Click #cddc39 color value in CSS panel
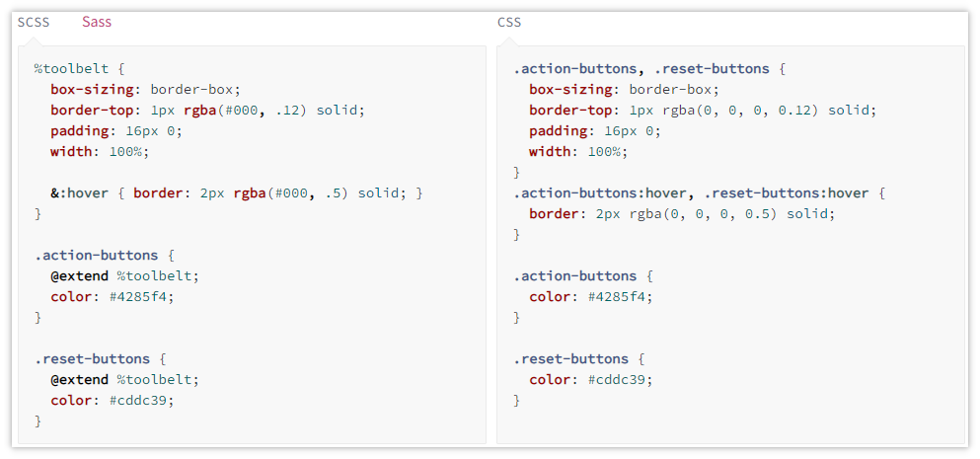 [621, 380]
